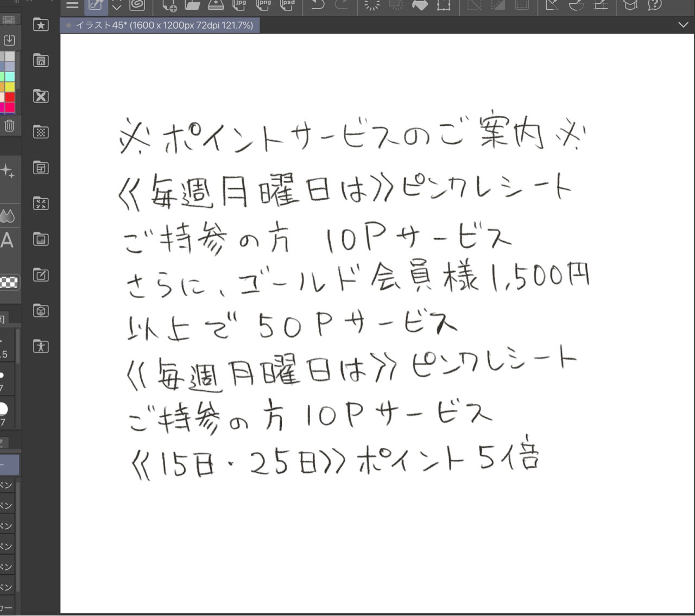Screen dimensions: 695x616
Task: Switch to the イラスト45 canvas tab
Action: coord(160,25)
